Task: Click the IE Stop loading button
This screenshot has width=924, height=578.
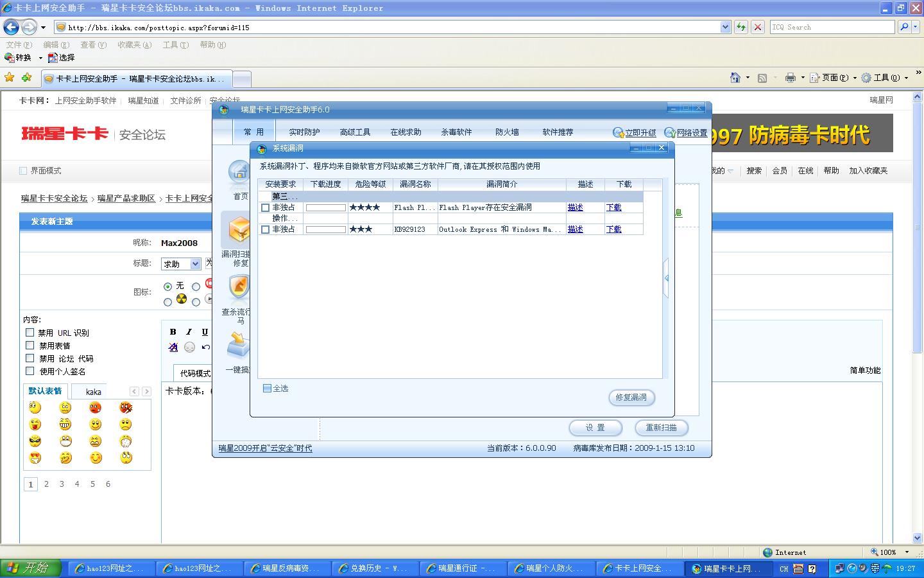Action: [758, 27]
